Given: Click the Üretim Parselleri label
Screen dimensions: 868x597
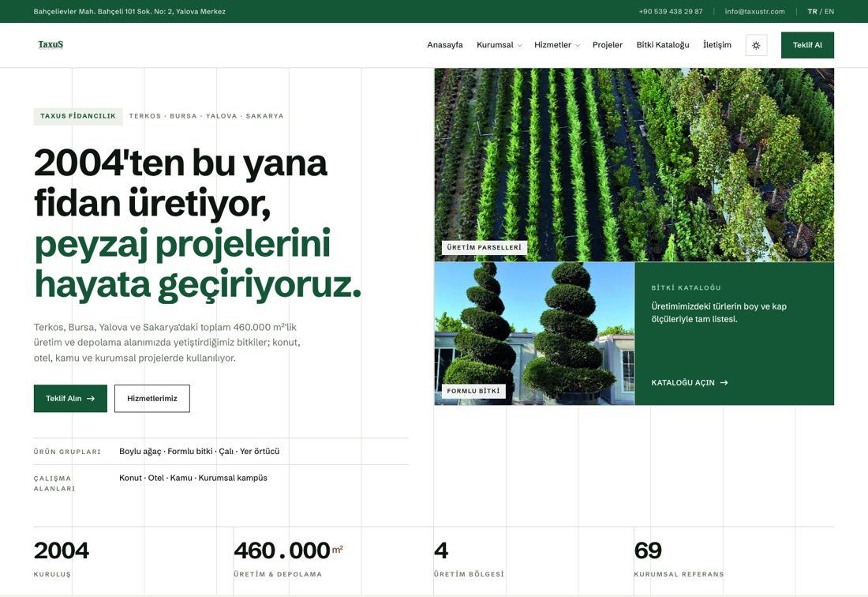Looking at the screenshot, I should point(485,247).
